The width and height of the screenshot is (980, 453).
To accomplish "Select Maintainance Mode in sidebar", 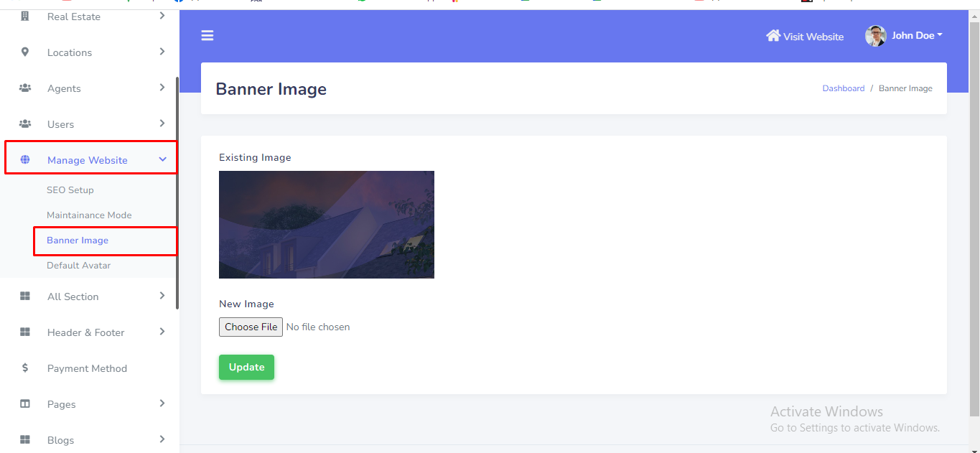I will tap(89, 215).
